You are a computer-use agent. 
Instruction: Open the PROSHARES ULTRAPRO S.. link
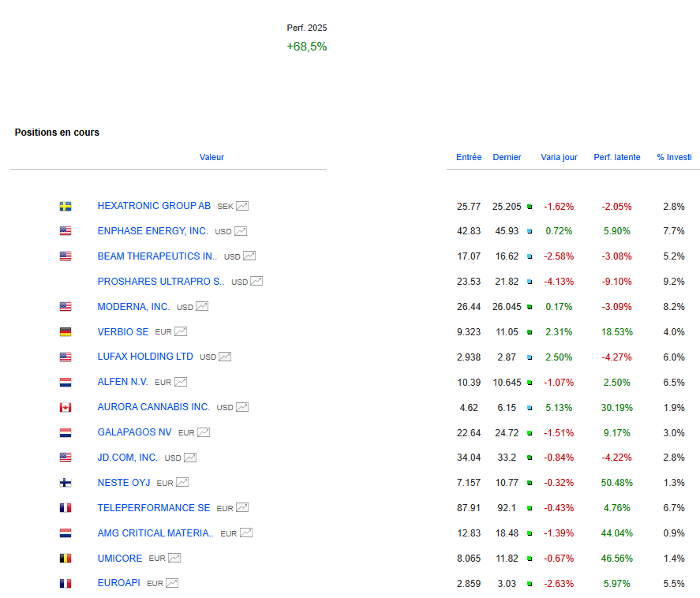point(161,282)
